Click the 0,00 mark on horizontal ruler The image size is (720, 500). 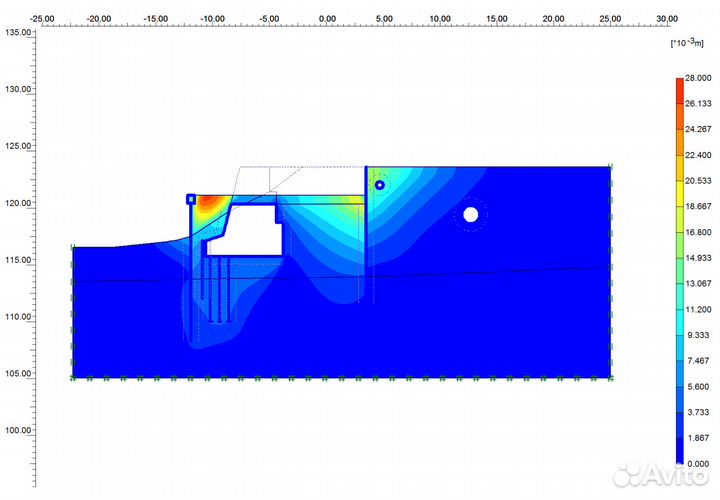point(327,17)
